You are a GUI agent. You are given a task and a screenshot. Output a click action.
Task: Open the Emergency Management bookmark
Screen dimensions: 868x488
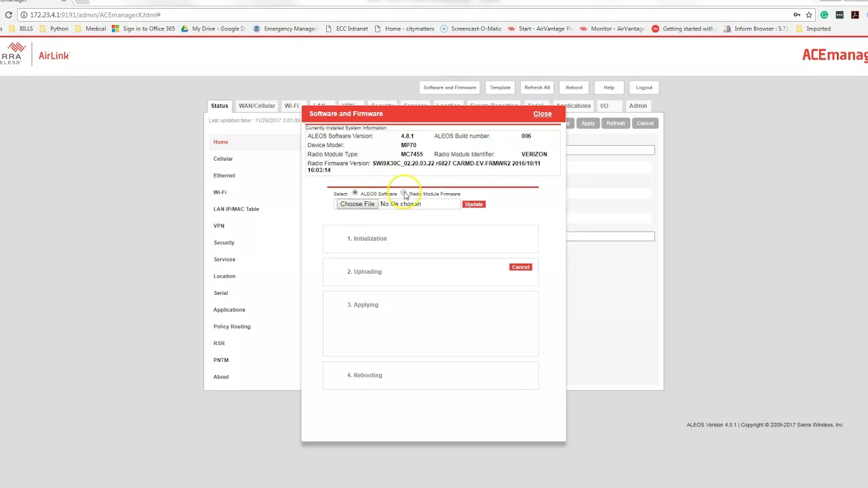coord(285,29)
